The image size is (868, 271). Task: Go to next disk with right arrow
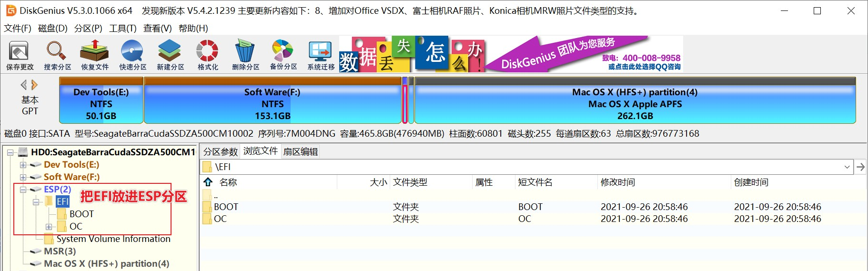34,85
